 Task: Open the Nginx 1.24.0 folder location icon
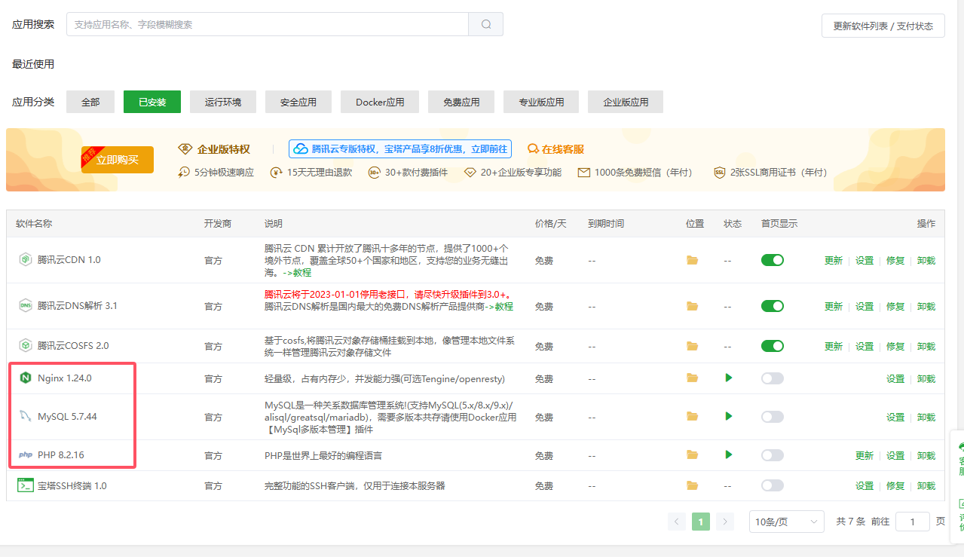click(692, 378)
